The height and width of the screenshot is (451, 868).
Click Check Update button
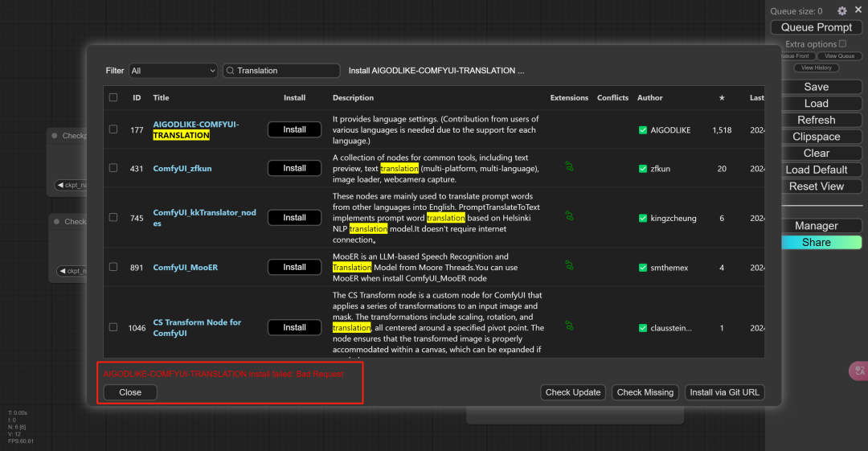click(x=573, y=392)
